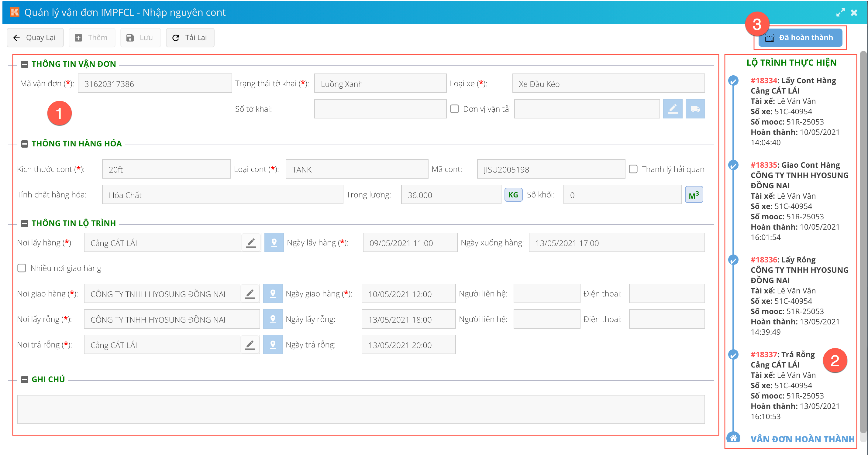This screenshot has height=455, width=868.
Task: Click the expand window arrows icon
Action: (x=840, y=12)
